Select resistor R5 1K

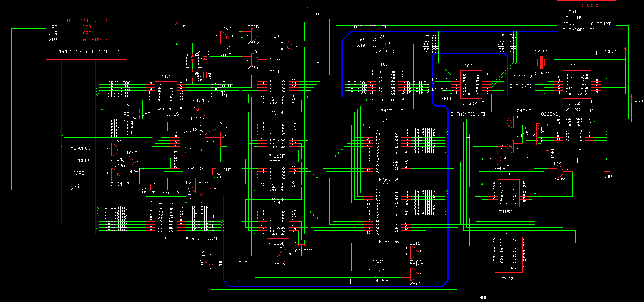pyautogui.click(x=214, y=171)
